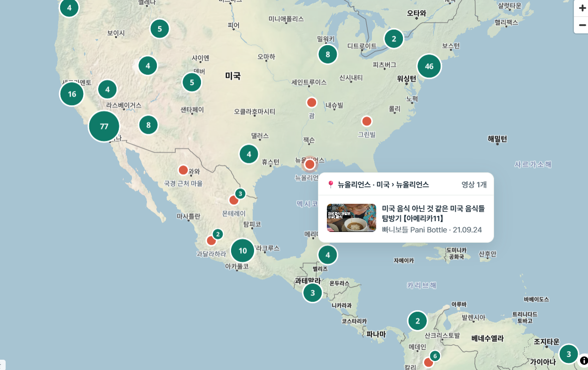The image size is (588, 370).
Task: Open the video thumbnail in the popup
Action: point(351,218)
